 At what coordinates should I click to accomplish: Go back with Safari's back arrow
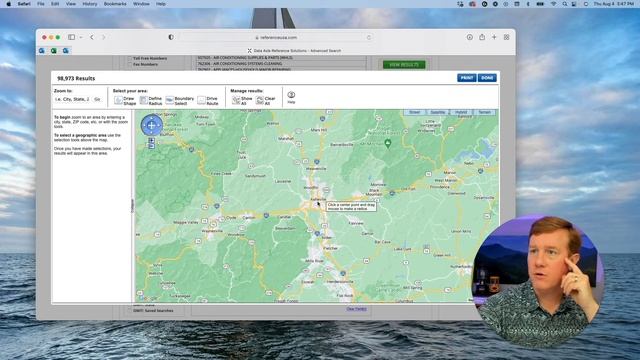[x=92, y=37]
